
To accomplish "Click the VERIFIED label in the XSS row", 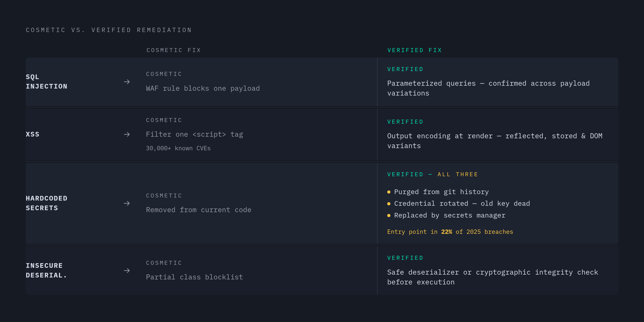I will [405, 122].
